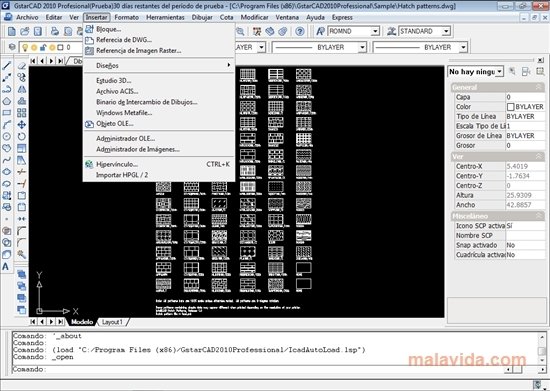Open the Layer manager icon
This screenshot has width=550, height=391.
click(x=12, y=47)
